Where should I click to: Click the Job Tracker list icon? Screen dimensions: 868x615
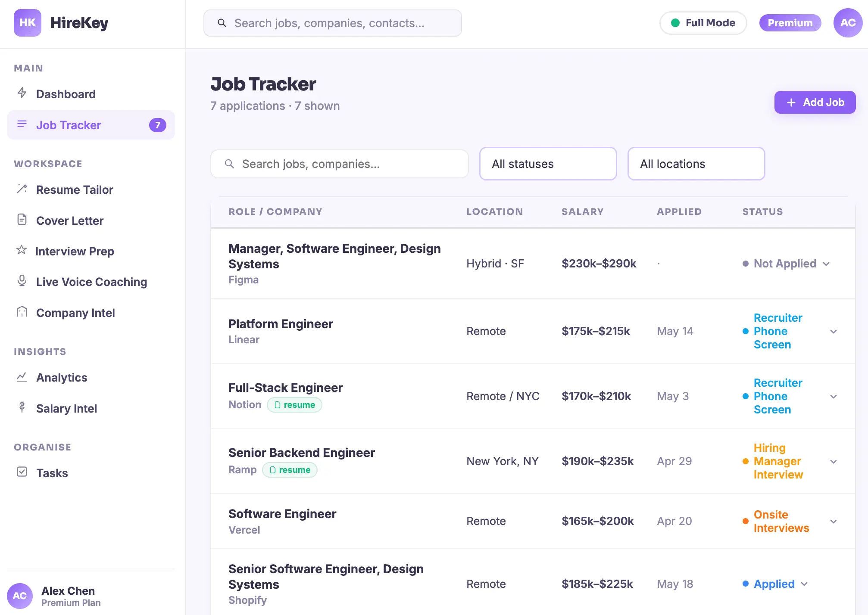(x=22, y=124)
